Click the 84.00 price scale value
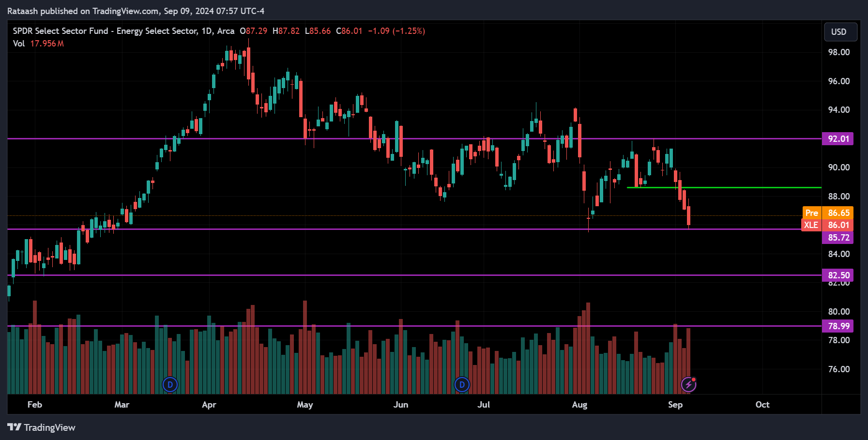868x440 pixels. pyautogui.click(x=839, y=254)
